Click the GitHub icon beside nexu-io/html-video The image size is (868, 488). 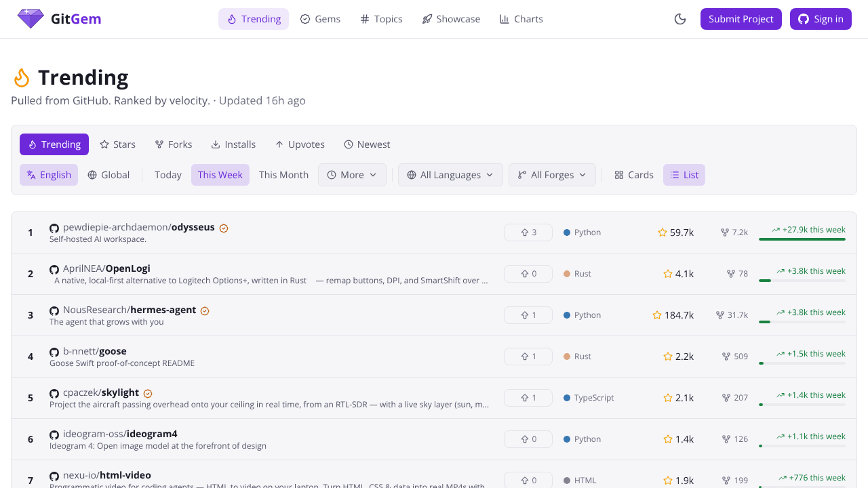click(54, 476)
